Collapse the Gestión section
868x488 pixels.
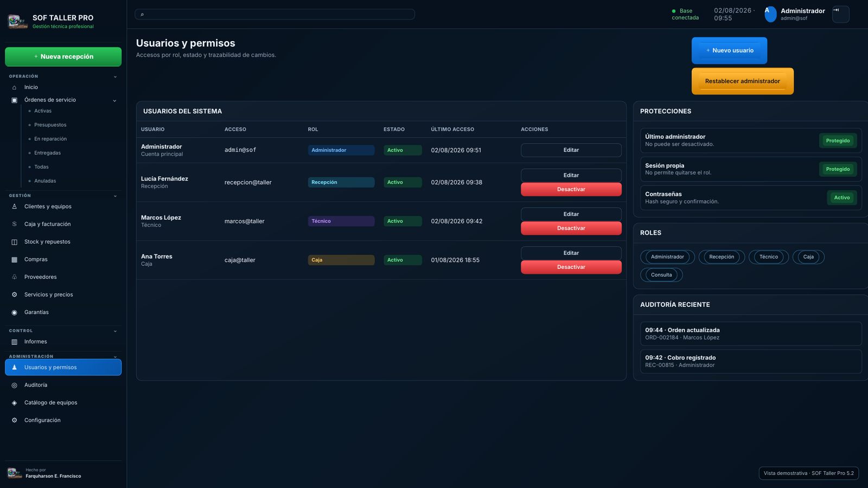coord(115,196)
